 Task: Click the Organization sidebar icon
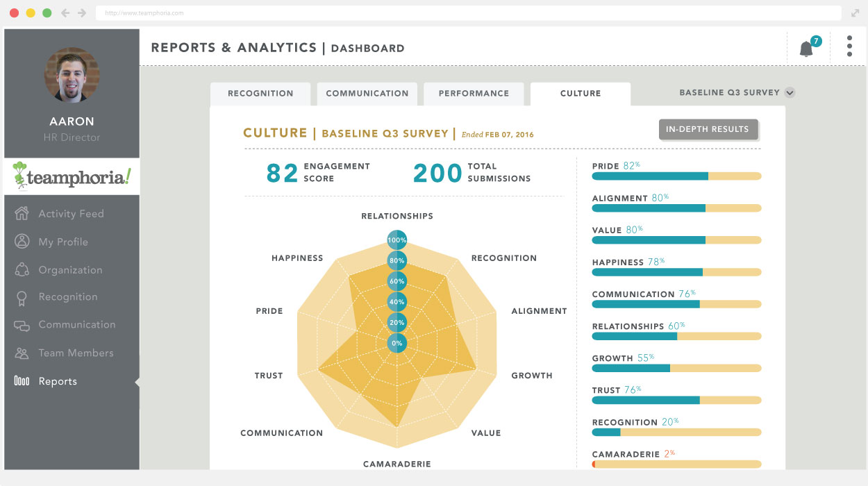point(22,270)
